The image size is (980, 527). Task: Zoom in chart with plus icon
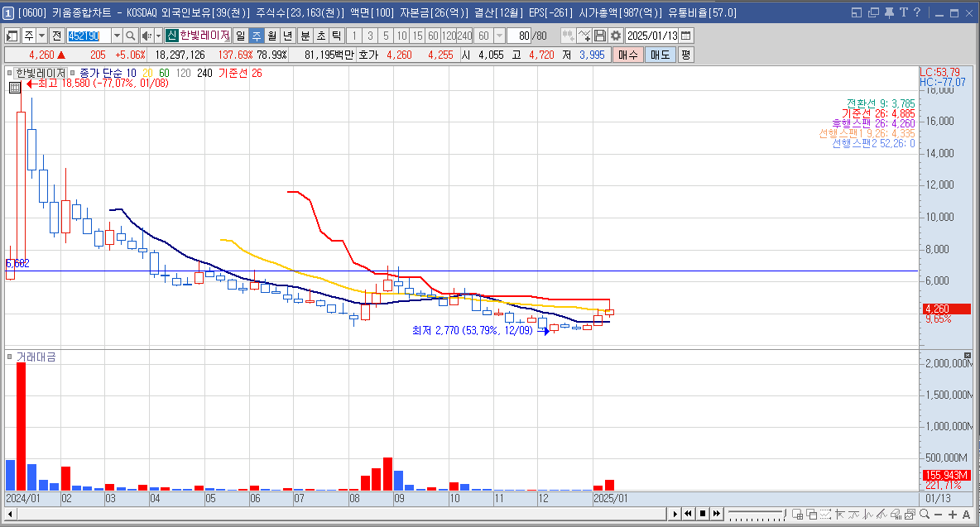(953, 515)
